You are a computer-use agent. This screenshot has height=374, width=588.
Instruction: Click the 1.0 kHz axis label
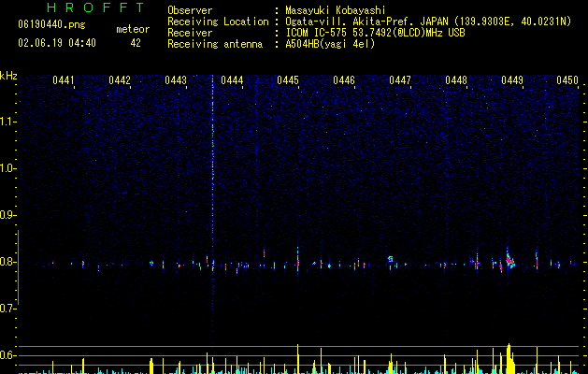click(x=8, y=168)
